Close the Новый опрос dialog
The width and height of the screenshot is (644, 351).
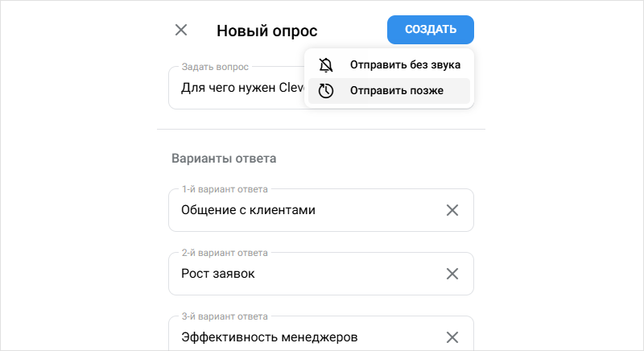coord(181,31)
